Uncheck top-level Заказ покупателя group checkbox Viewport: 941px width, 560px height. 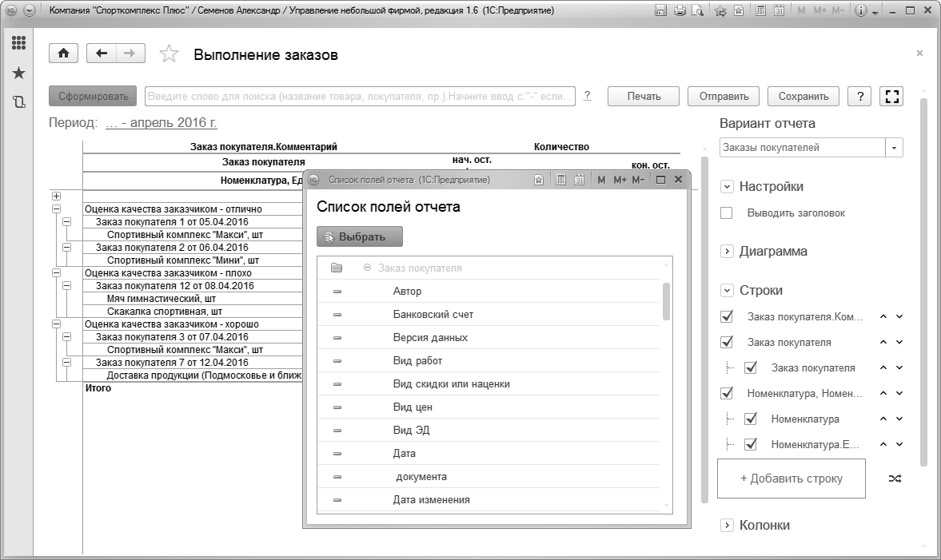726,343
